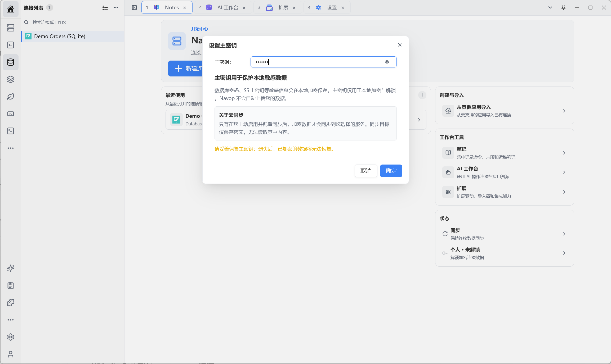Toggle master key visibility with the eye icon
Image resolution: width=611 pixels, height=364 pixels.
point(387,62)
